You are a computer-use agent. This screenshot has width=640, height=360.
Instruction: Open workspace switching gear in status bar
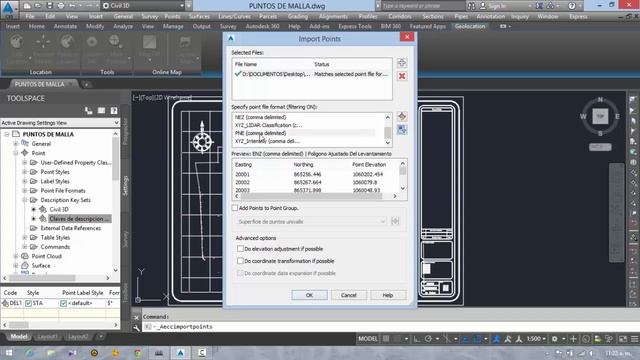click(554, 339)
